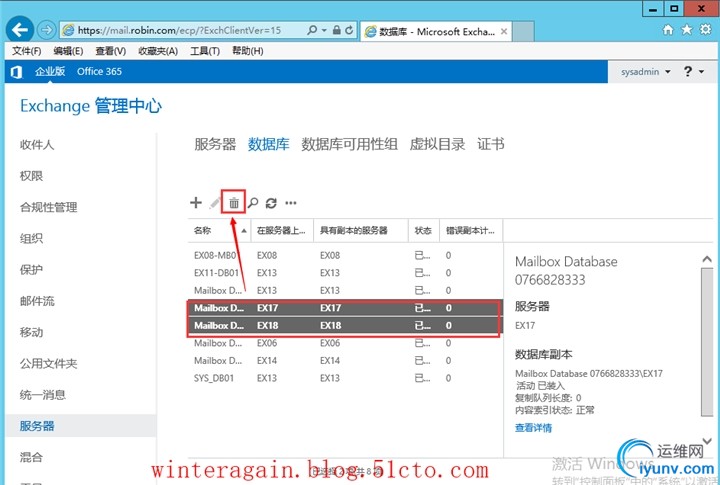Open the 编辑(E) menu
The width and height of the screenshot is (720, 485).
pyautogui.click(x=68, y=51)
